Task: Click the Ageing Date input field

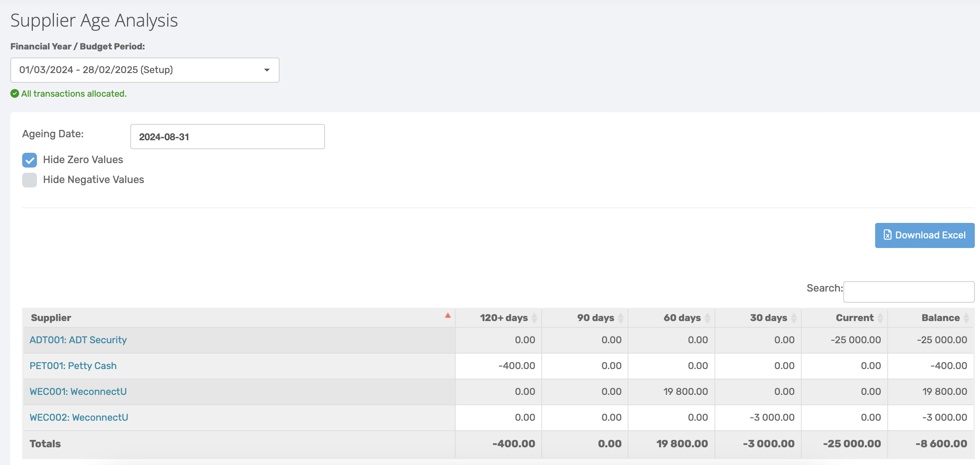Action: (x=227, y=137)
